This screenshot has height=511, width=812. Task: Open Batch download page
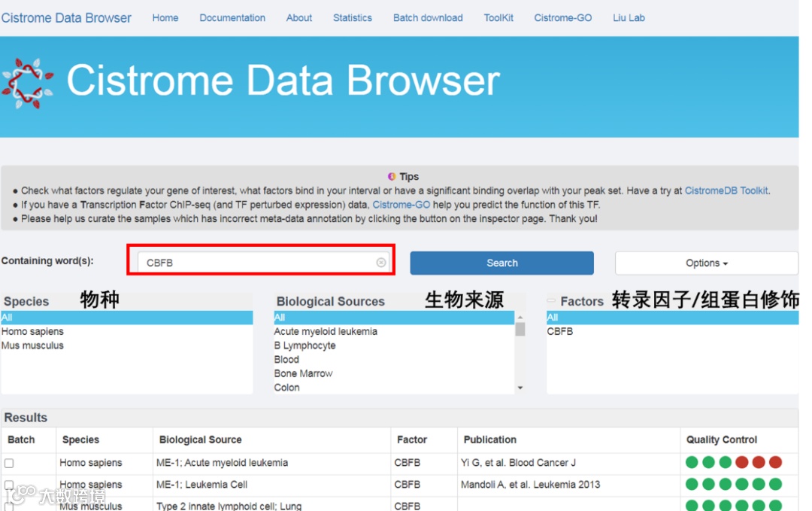click(428, 17)
